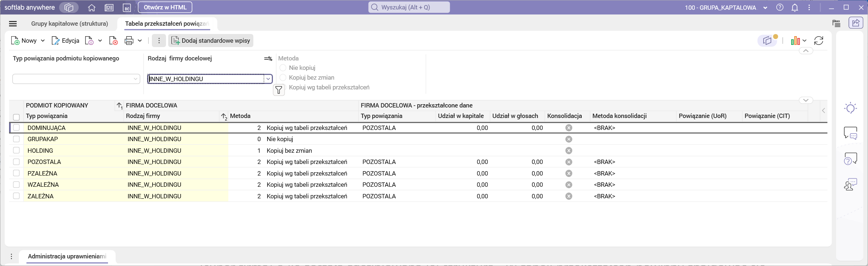Click the Wyszukaj search field
This screenshot has width=868, height=266.
410,7
